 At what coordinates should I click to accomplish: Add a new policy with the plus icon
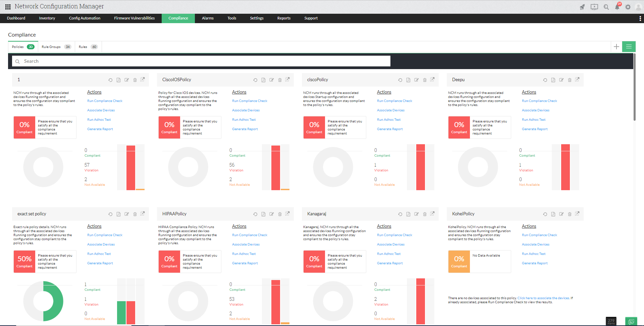(x=616, y=47)
